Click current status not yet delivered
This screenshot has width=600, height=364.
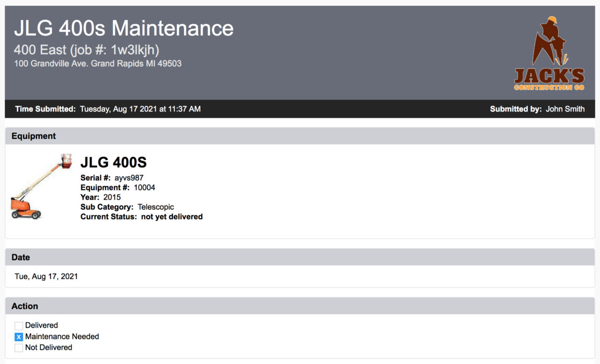[x=142, y=217]
